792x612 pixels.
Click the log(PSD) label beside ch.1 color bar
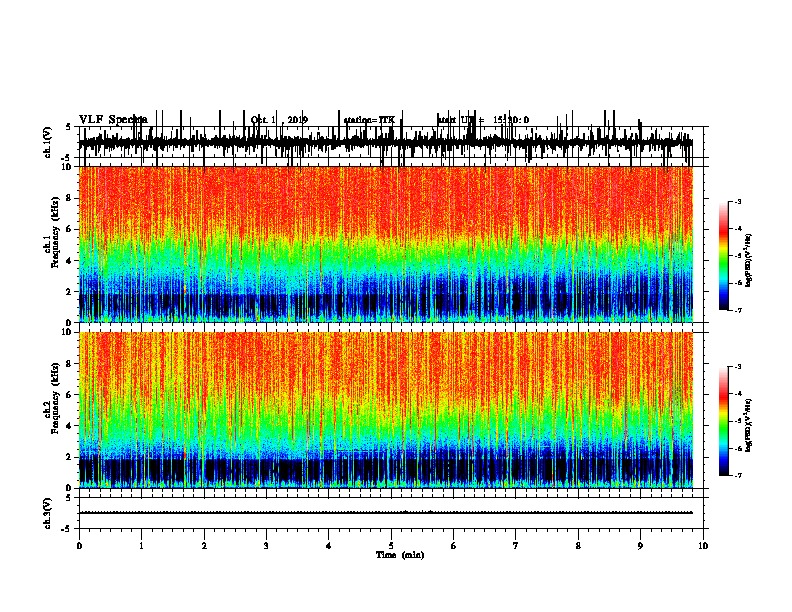click(x=749, y=260)
